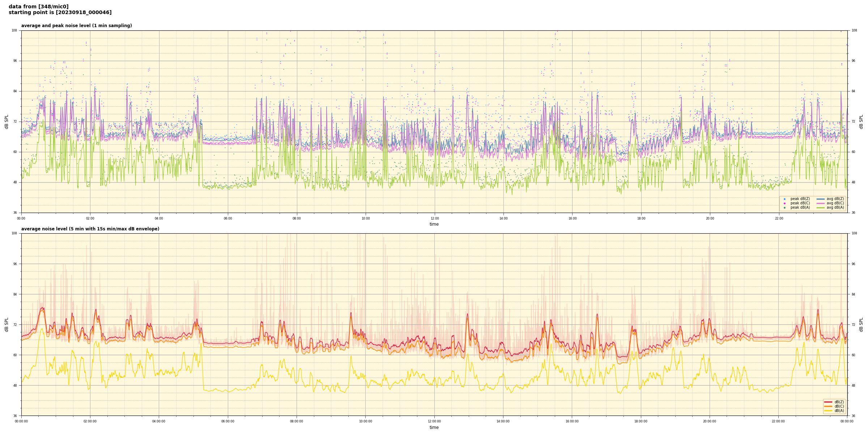Click orange dB(C) swatch in bottom legend
The width and height of the screenshot is (868, 434).
[x=828, y=406]
